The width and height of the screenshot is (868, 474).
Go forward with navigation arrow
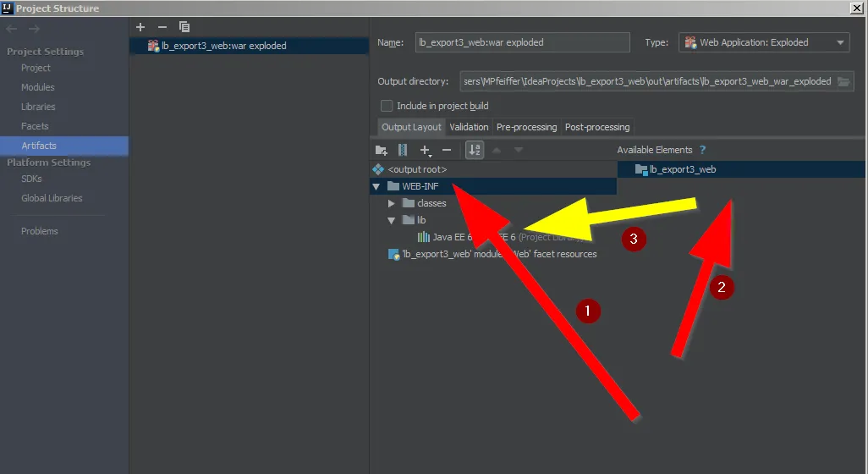(34, 28)
